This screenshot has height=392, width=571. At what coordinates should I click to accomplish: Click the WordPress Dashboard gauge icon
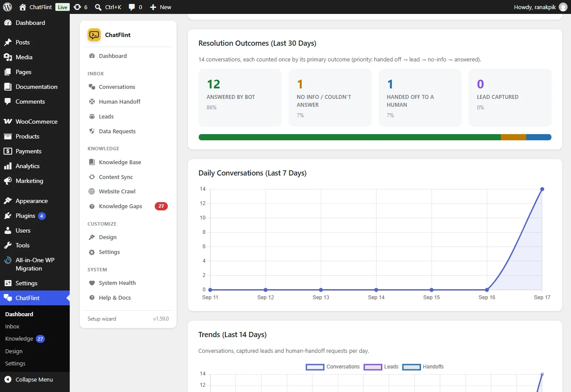tap(8, 23)
